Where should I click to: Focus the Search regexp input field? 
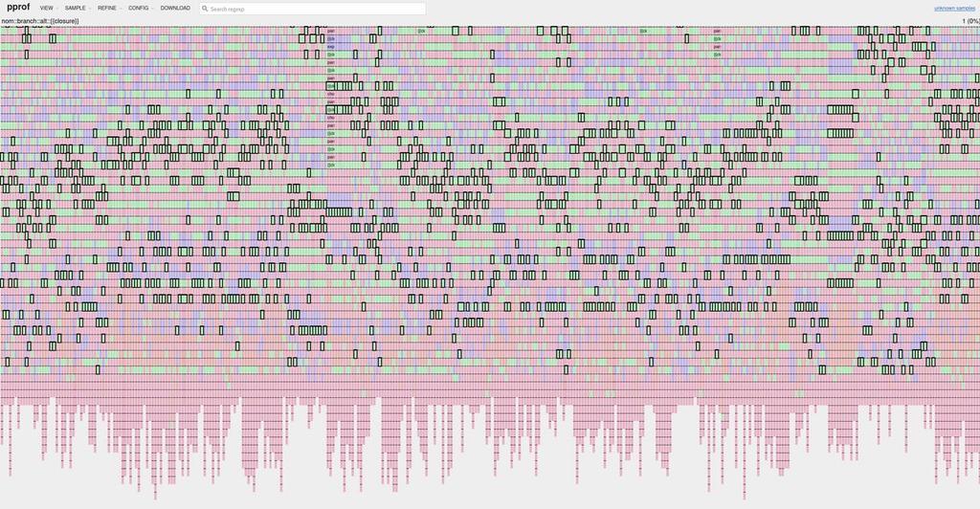(x=313, y=9)
